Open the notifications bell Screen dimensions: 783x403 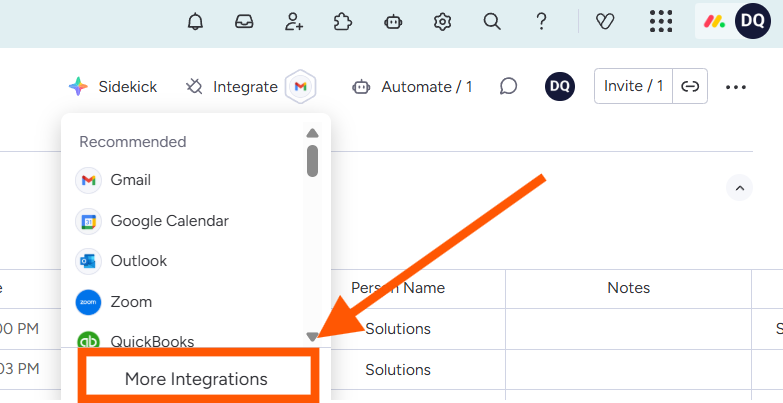[195, 21]
